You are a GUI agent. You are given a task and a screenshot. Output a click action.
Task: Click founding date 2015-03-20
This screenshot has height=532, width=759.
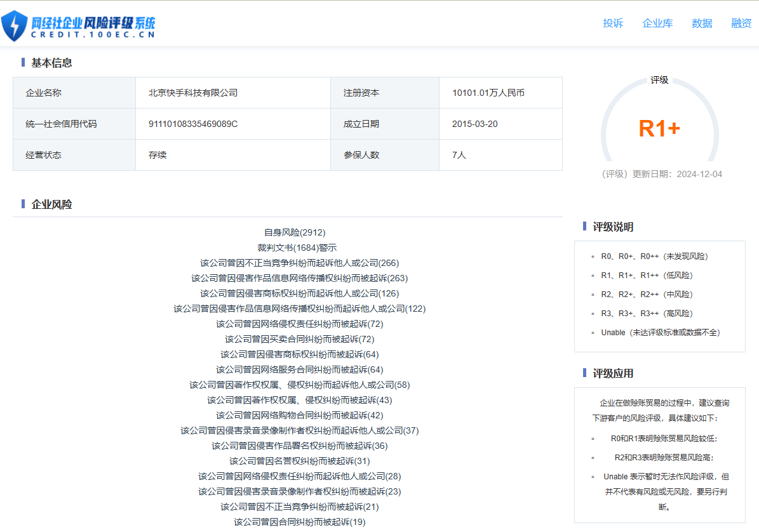coord(475,124)
